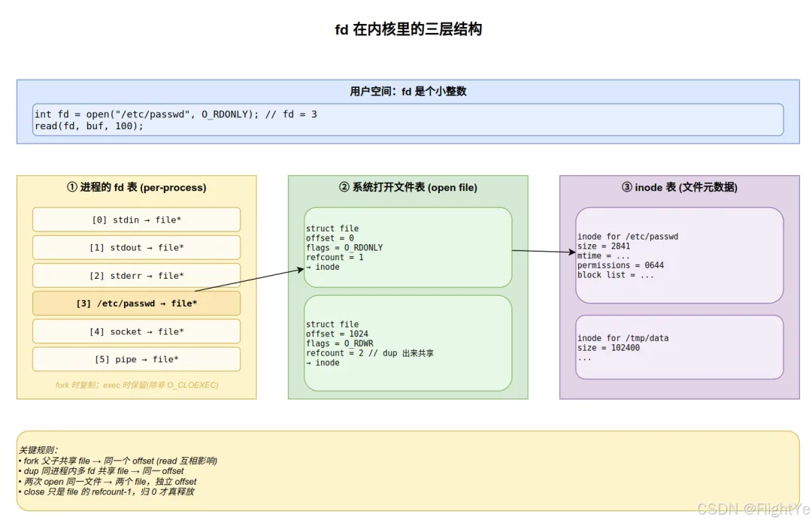Click the "inode for /tmp/data" line
The height and width of the screenshot is (523, 812).
(623, 338)
